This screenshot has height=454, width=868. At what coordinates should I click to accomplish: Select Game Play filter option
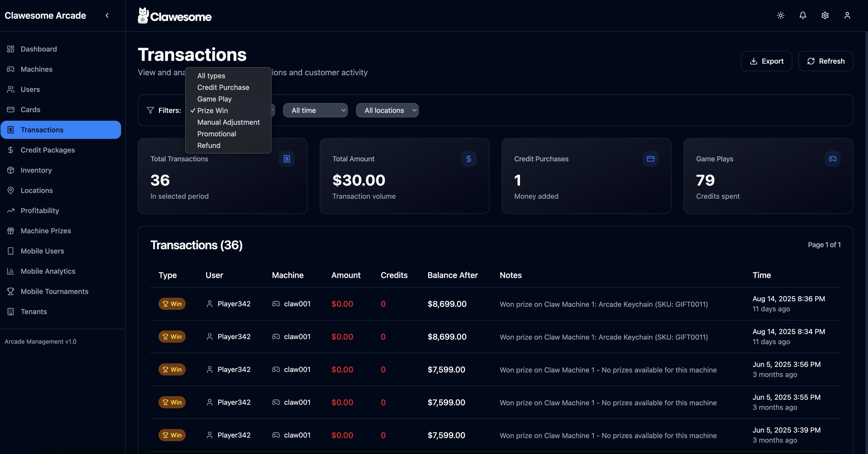click(x=228, y=99)
